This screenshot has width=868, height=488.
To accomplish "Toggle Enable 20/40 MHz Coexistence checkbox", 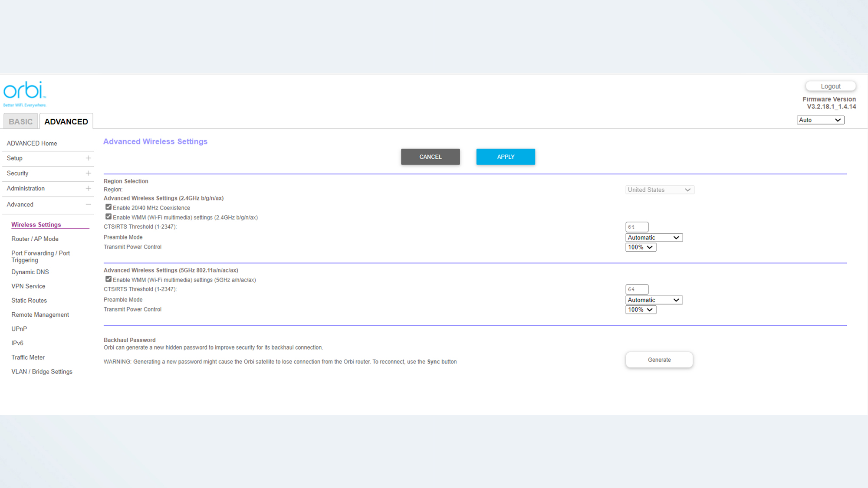I will [108, 207].
